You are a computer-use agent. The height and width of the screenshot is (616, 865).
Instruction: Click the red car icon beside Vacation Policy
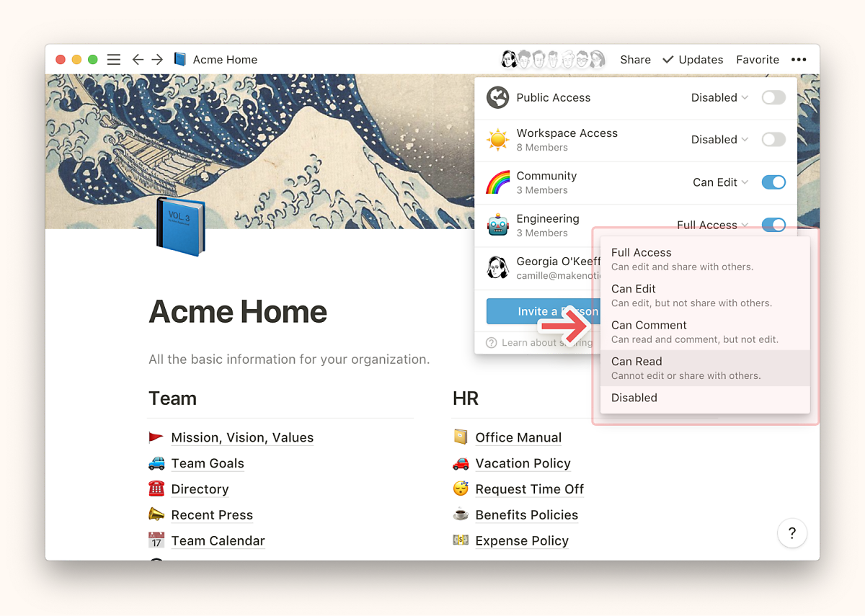(461, 463)
